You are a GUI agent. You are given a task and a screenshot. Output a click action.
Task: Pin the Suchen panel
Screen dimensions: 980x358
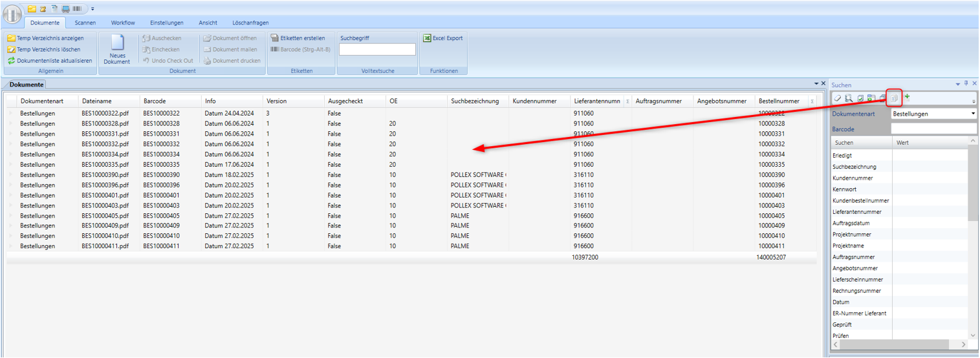point(966,84)
